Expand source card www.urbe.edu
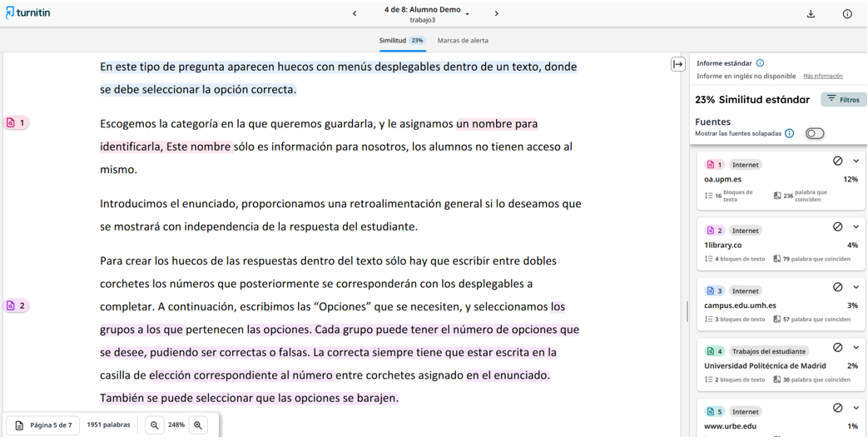 click(x=856, y=408)
